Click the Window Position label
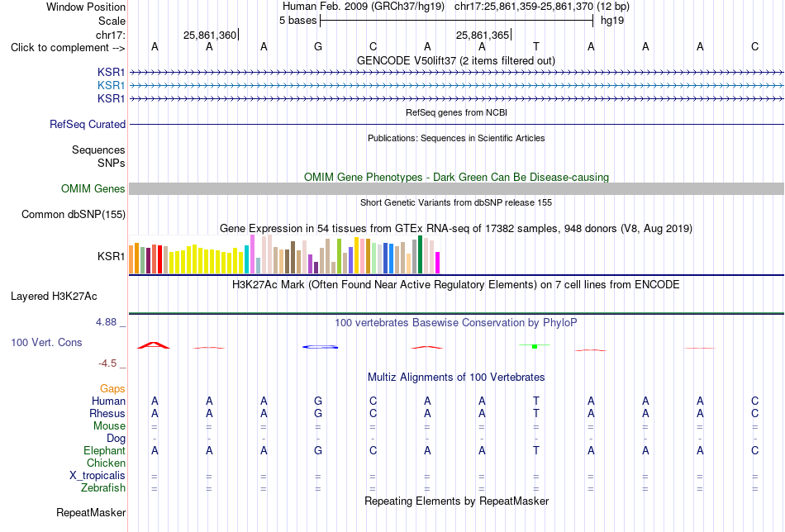Viewport: 785px width, 532px height. [x=86, y=7]
